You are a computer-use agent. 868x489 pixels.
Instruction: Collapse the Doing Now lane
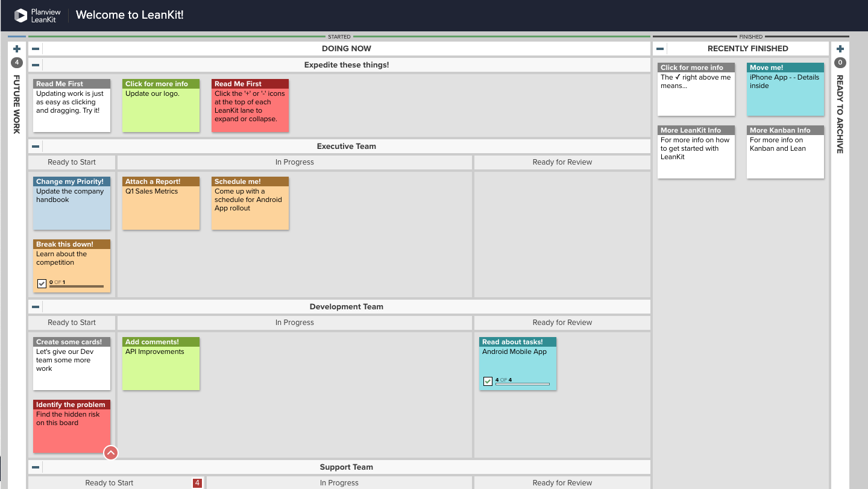[x=35, y=48]
